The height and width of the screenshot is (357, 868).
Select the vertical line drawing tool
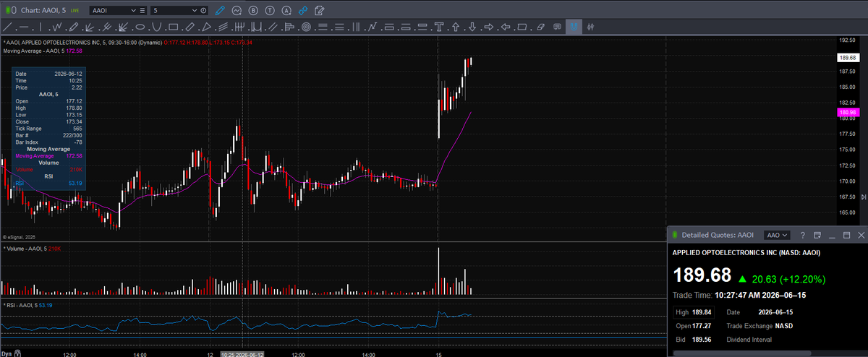pyautogui.click(x=41, y=27)
